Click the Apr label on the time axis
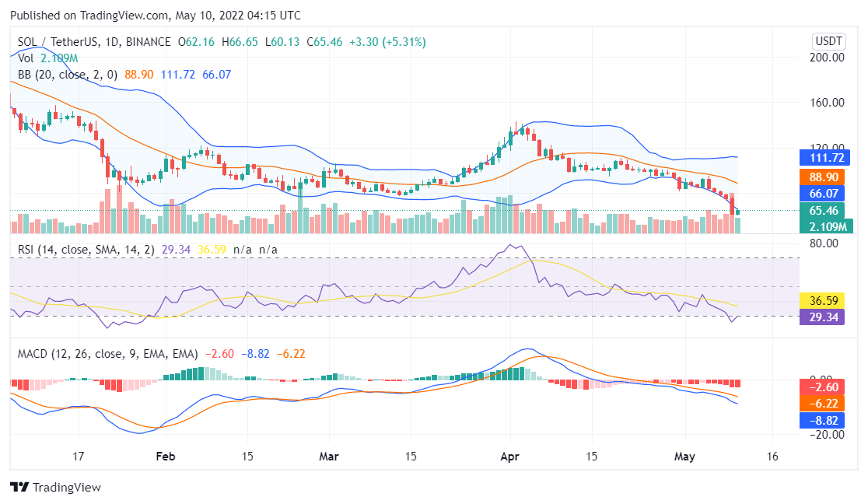 (509, 456)
